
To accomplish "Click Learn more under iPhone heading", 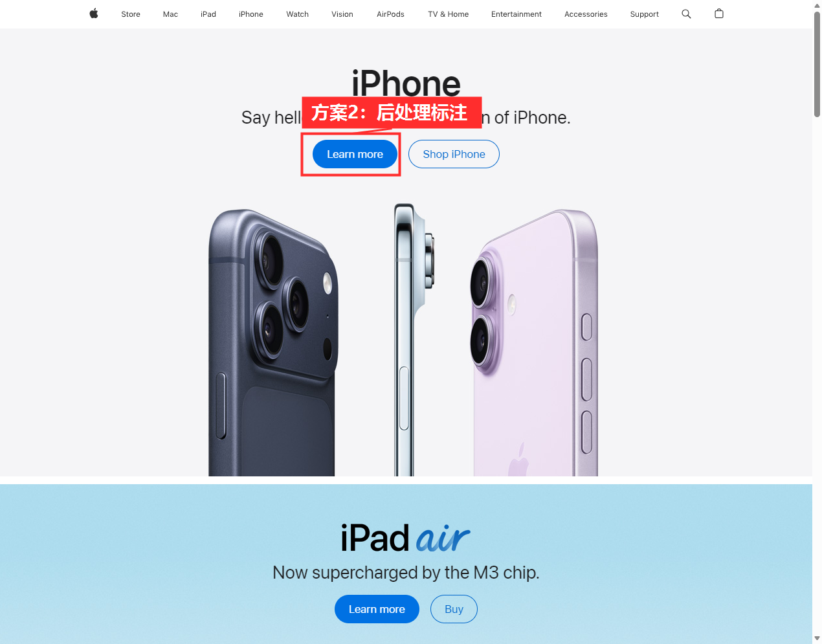I will [x=355, y=154].
